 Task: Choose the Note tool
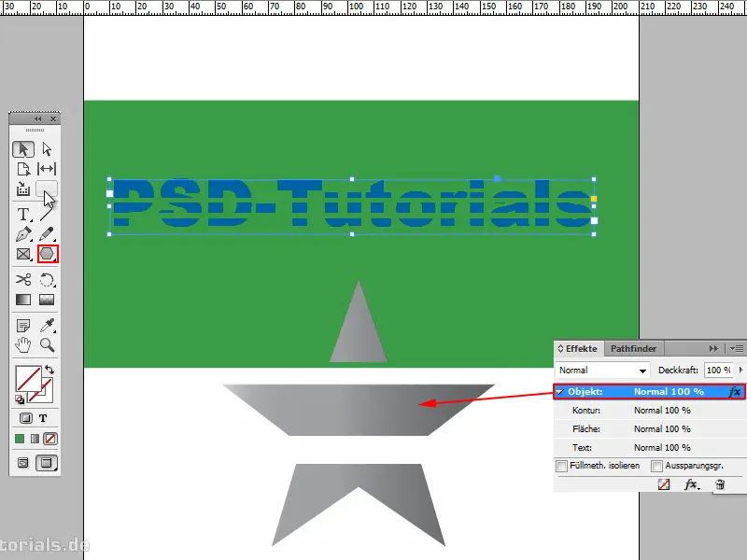click(22, 325)
